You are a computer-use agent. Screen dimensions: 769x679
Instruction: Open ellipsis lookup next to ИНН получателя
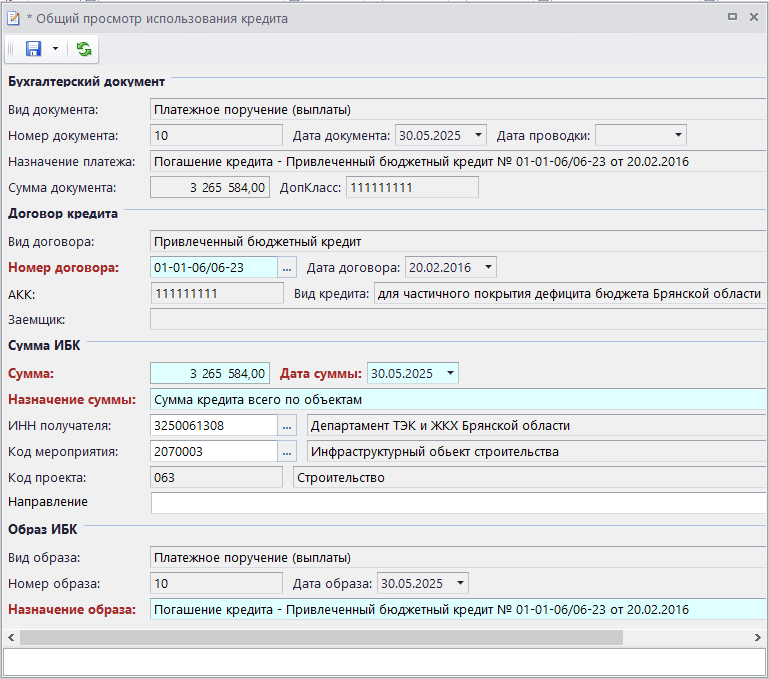click(x=287, y=425)
